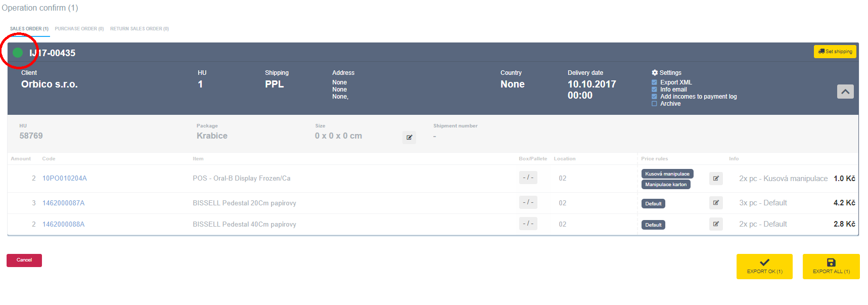Open Box/Pallete selector for item 10PO010204A
This screenshot has height=305, width=868.
click(528, 178)
